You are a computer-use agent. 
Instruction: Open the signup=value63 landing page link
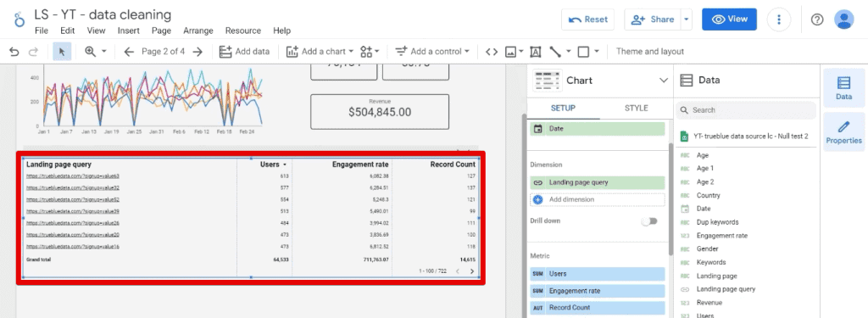click(x=73, y=176)
